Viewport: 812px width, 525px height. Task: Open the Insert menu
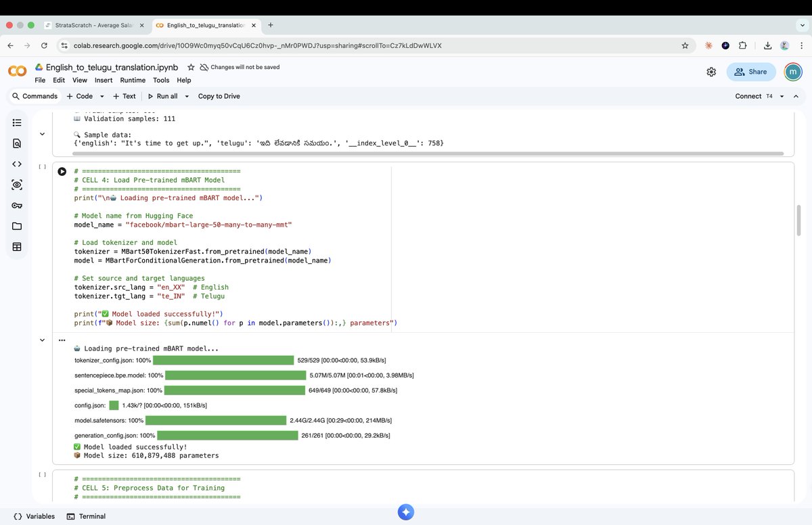pyautogui.click(x=104, y=80)
